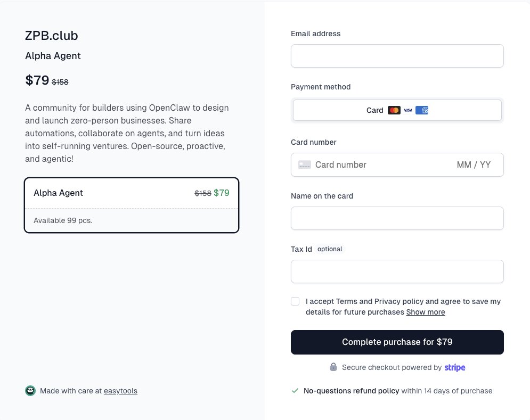Focus the Email address field
Image resolution: width=530 pixels, height=420 pixels.
click(x=397, y=56)
